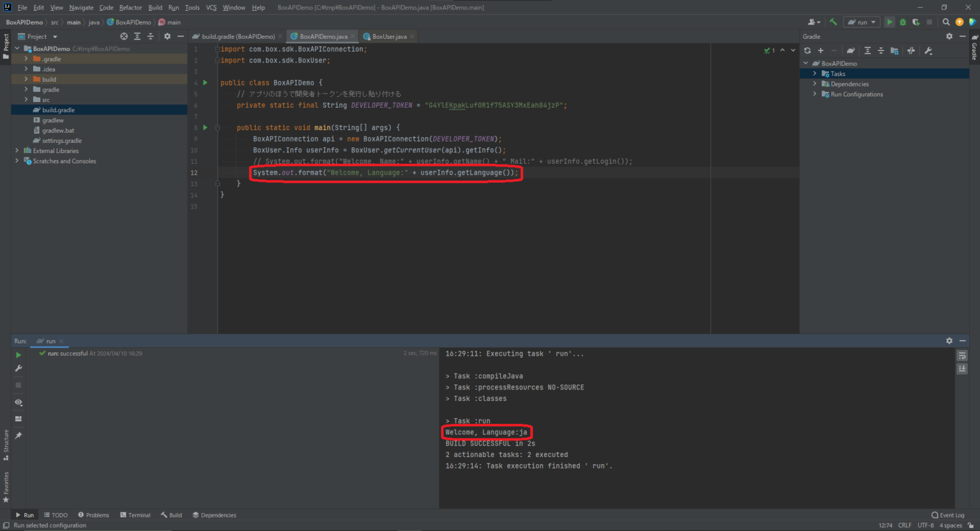Click the locate crosshair icon in Project panel
Viewport: 980px width, 531px height.
point(124,37)
